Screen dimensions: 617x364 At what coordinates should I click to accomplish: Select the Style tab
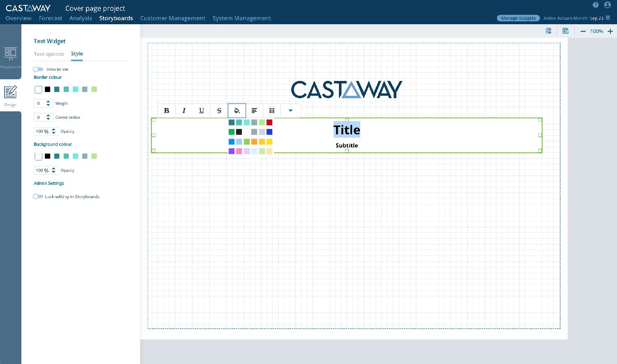pyautogui.click(x=77, y=54)
